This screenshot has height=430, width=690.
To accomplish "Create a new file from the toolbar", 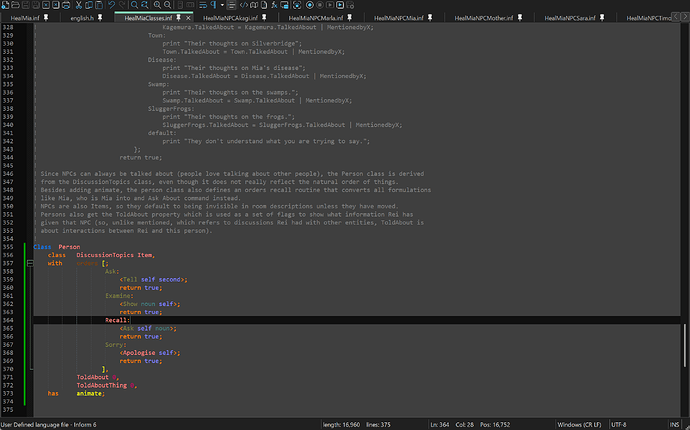I will pos(5,5).
